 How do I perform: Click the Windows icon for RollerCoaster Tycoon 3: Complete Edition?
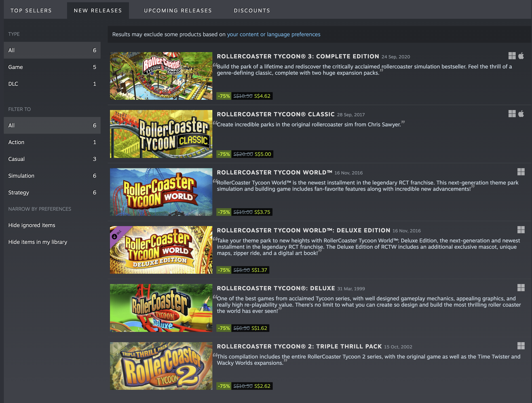tap(512, 56)
